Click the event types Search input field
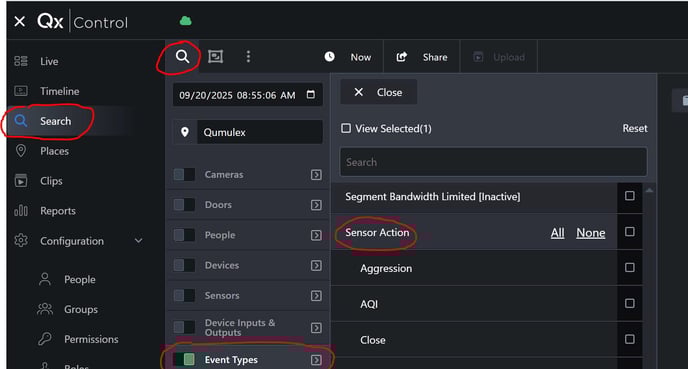The image size is (688, 369). tap(493, 162)
